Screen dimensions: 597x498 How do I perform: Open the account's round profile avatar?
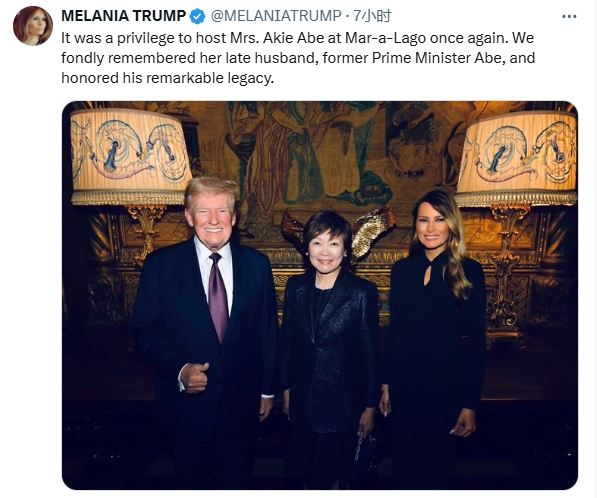[33, 26]
